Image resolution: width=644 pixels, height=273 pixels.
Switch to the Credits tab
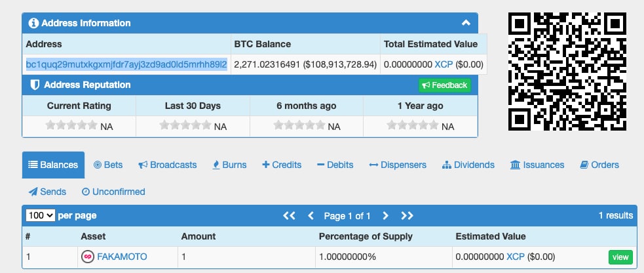pos(282,165)
